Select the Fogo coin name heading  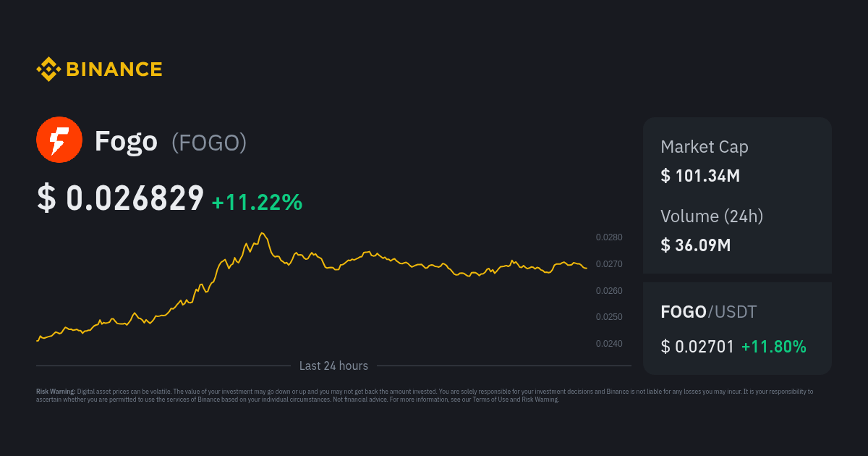coord(126,141)
